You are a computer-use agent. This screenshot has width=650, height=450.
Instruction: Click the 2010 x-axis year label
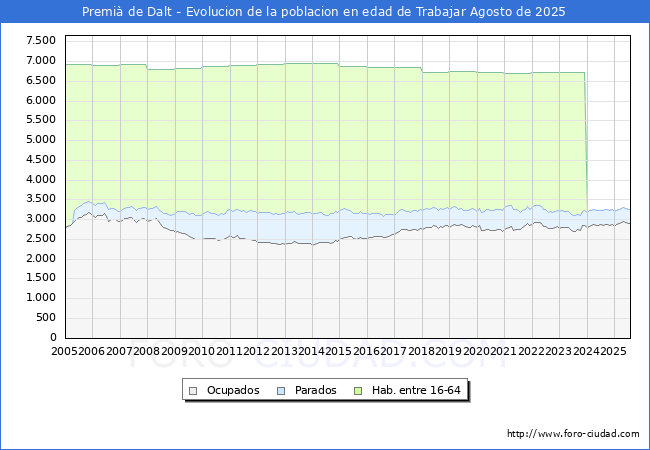201,351
